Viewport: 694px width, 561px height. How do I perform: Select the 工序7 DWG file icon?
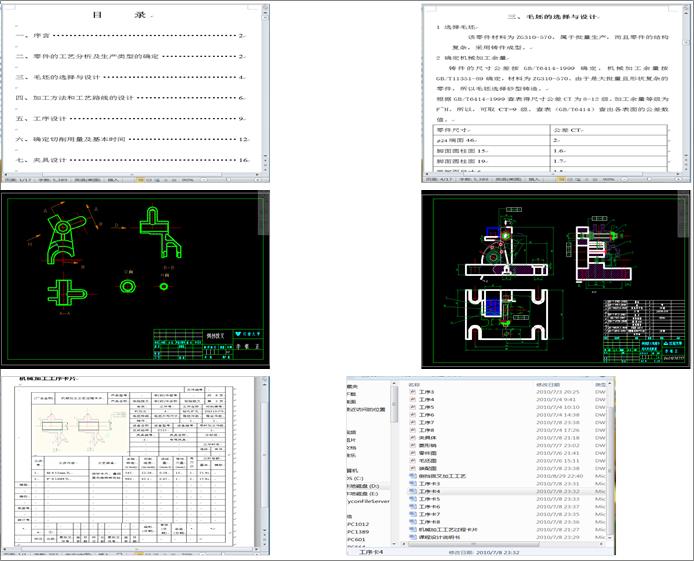pos(413,423)
